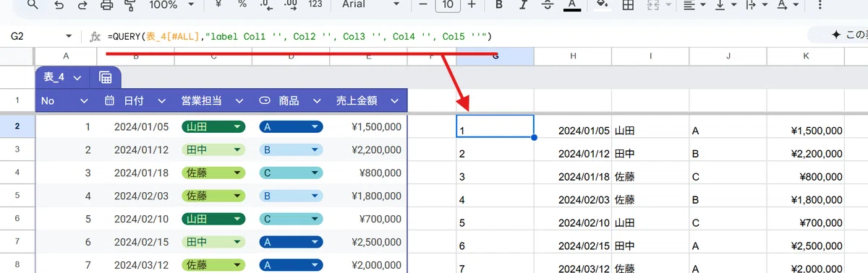
Task: Click the ¥1,500,000 cell in table column E
Action: pyautogui.click(x=368, y=126)
